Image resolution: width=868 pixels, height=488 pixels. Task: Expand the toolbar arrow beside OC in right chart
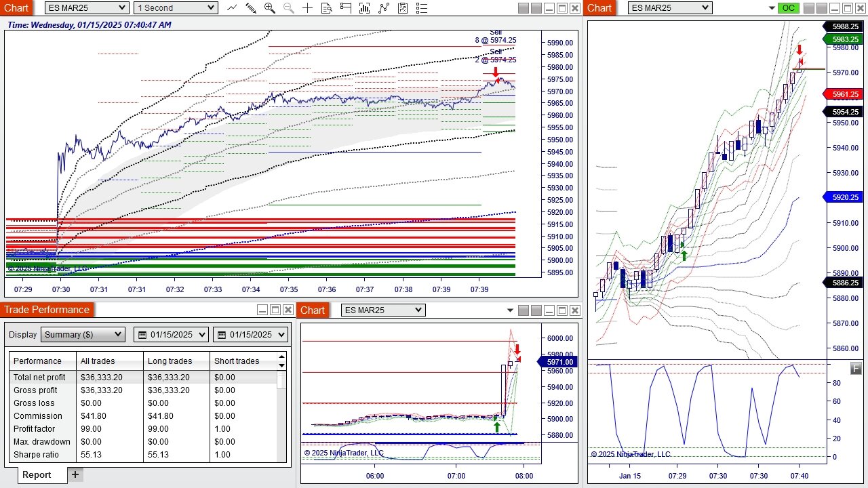[772, 8]
